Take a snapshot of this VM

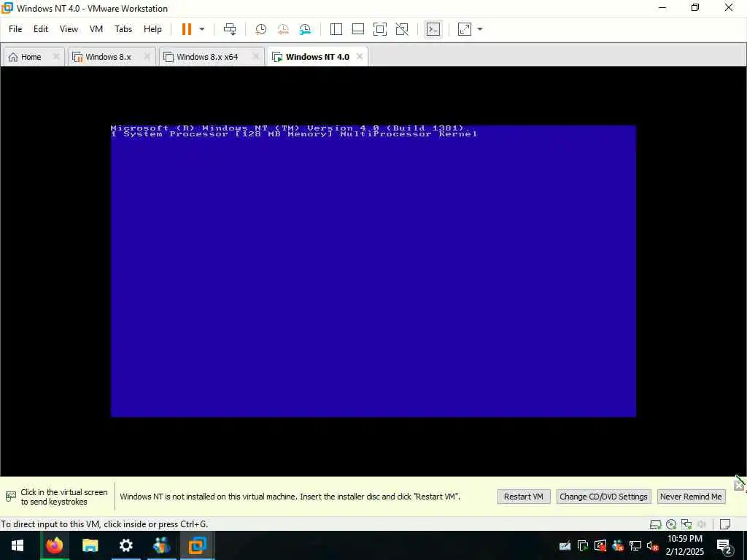(260, 29)
